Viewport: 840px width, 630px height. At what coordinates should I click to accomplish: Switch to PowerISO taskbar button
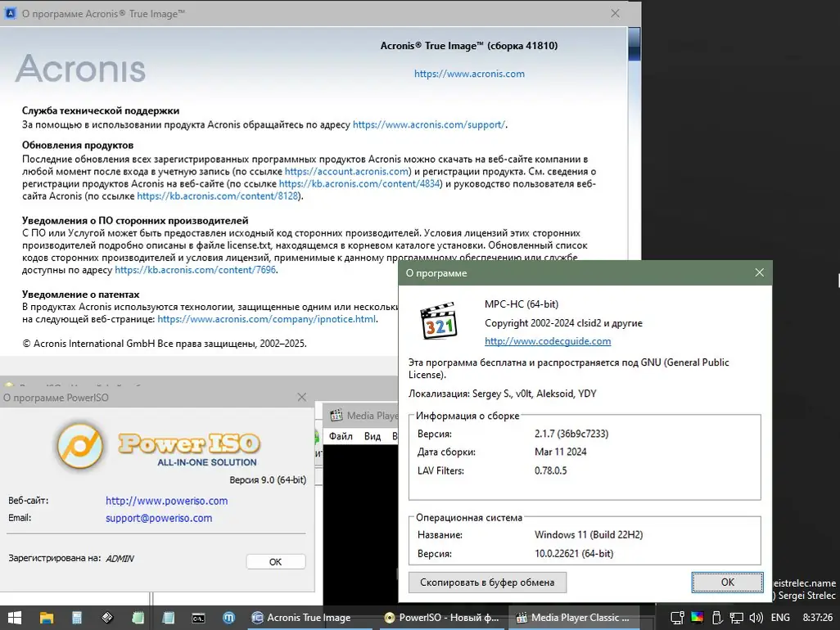point(441,618)
